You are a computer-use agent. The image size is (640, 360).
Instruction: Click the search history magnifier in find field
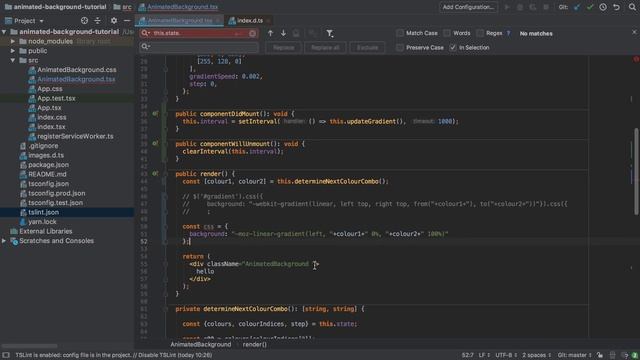pyautogui.click(x=145, y=33)
